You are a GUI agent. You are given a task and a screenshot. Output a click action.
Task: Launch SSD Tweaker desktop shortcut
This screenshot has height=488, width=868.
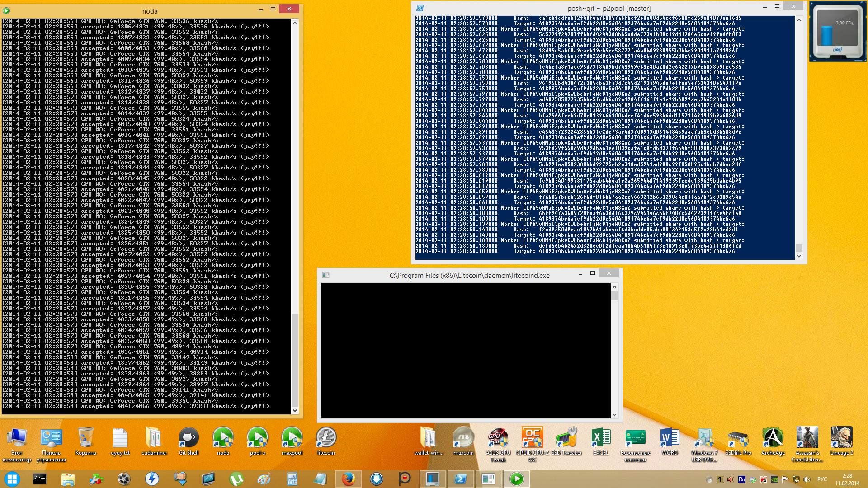(566, 442)
